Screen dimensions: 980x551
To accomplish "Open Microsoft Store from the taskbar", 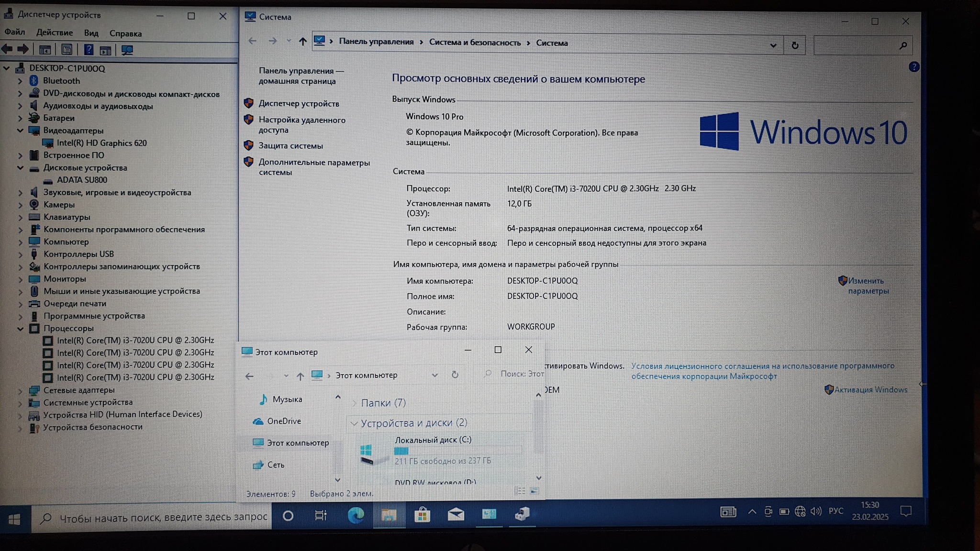I will coord(422,515).
